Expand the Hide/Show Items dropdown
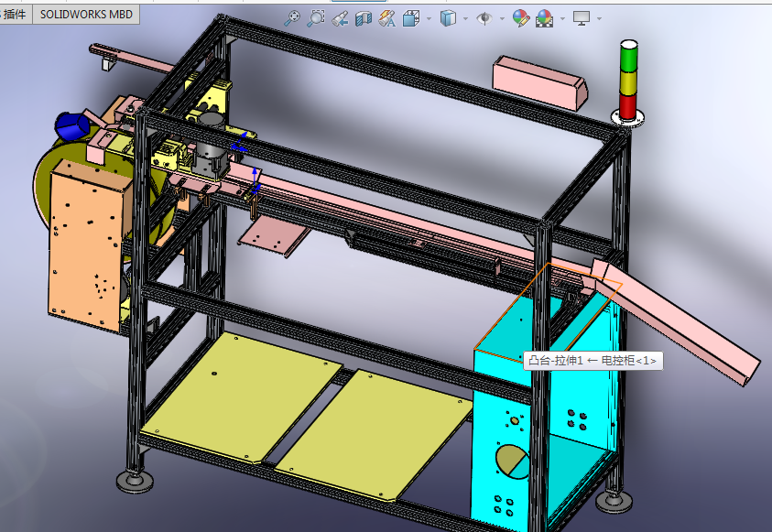The image size is (772, 532). click(x=501, y=16)
